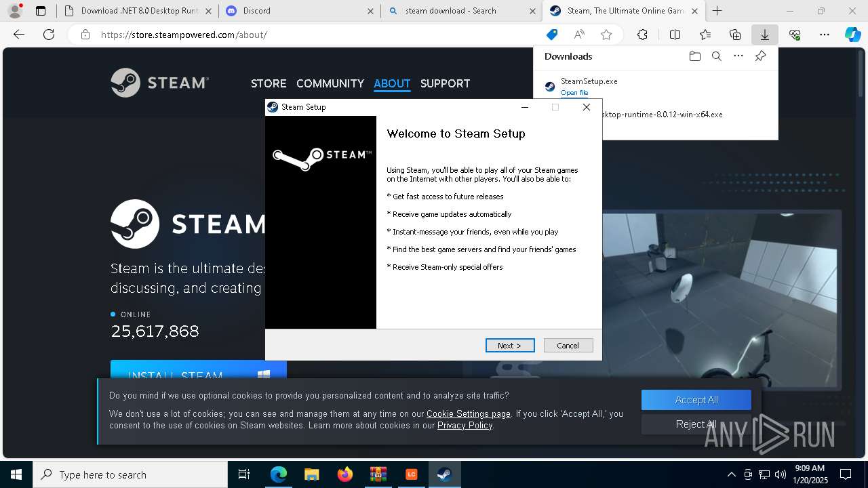Open STORE in Steam navigation
868x488 pixels.
click(269, 83)
